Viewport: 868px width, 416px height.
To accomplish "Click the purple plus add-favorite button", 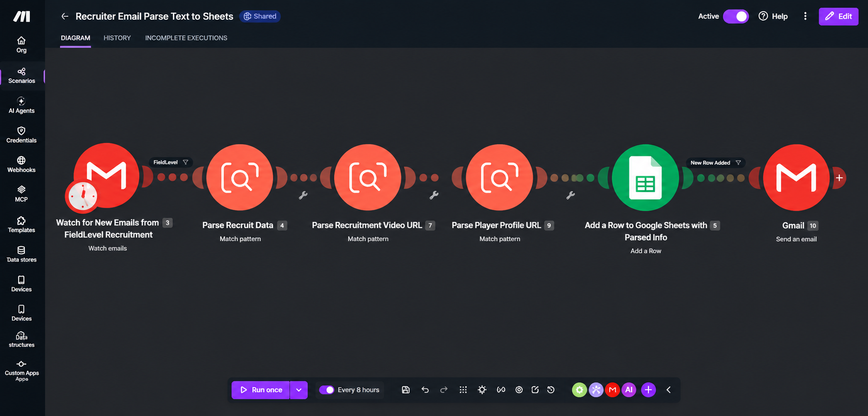I will coord(648,390).
